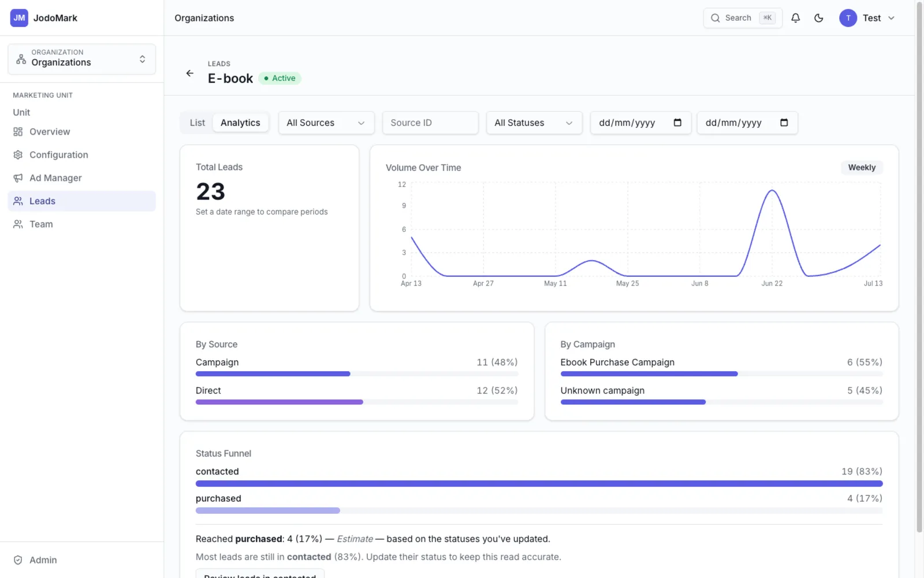
Task: Click the Team people icon
Action: [18, 224]
